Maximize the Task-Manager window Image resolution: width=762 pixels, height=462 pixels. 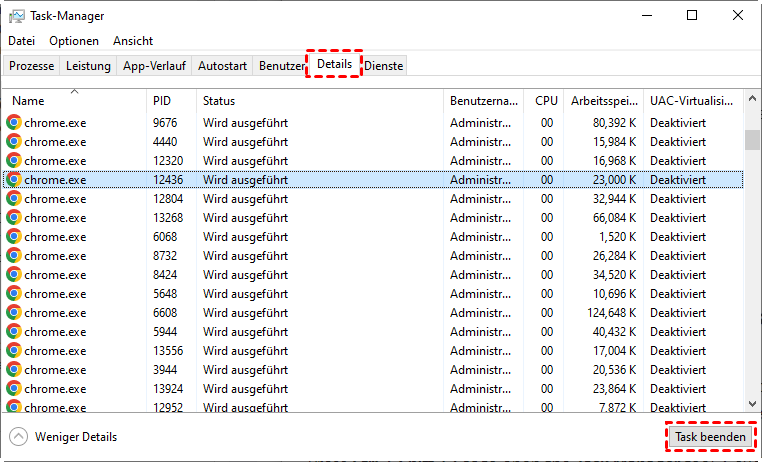click(x=692, y=16)
